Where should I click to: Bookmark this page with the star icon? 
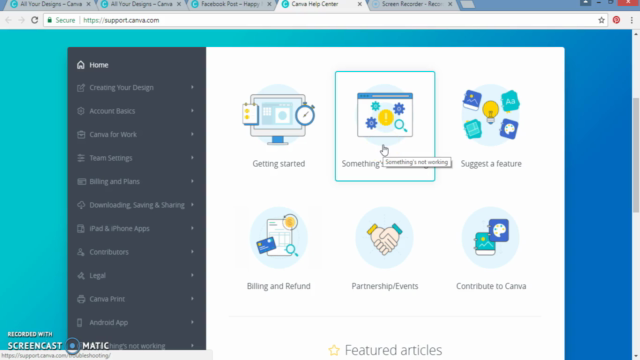tap(601, 20)
